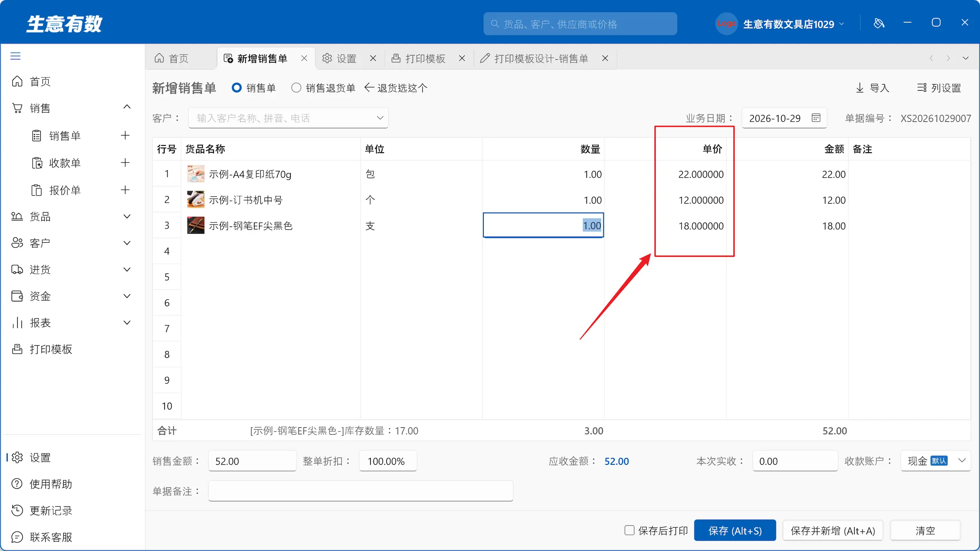The height and width of the screenshot is (551, 980).
Task: Close the 打印模板 tab
Action: 462,58
